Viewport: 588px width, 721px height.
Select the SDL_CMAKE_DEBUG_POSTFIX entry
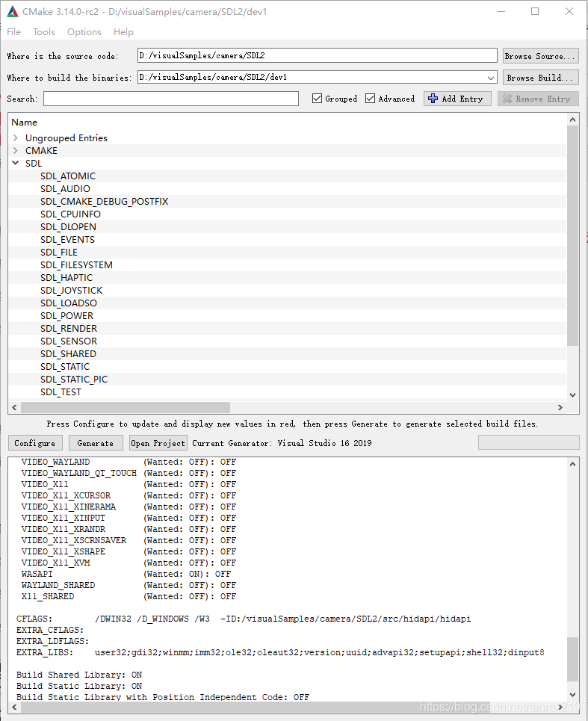(x=105, y=202)
